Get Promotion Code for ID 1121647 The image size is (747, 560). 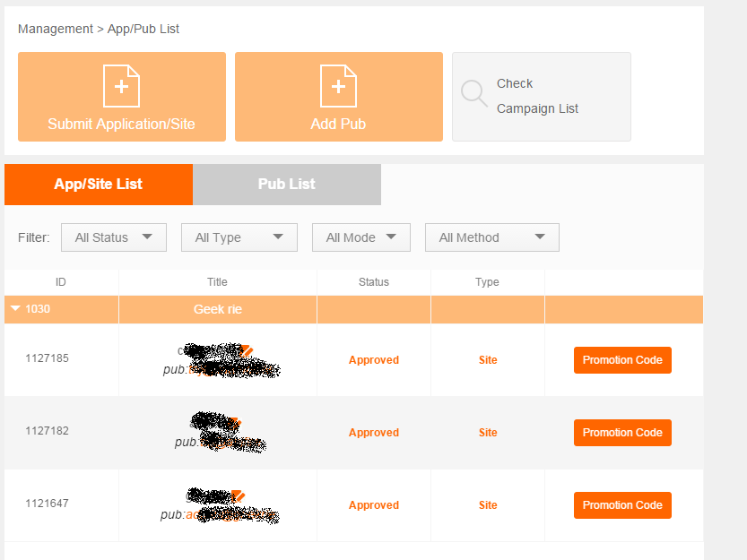(622, 505)
